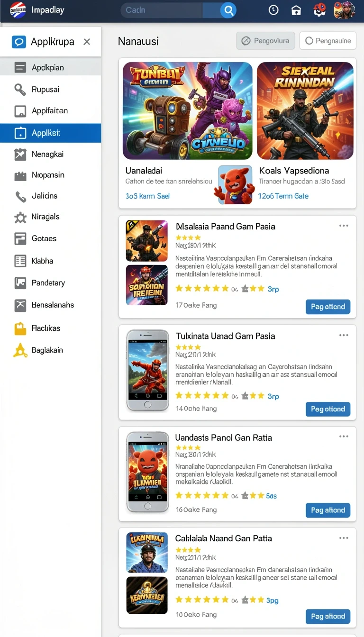
Task: Open more options for Tukinata Uanad Gam Pasia
Action: 344,335
